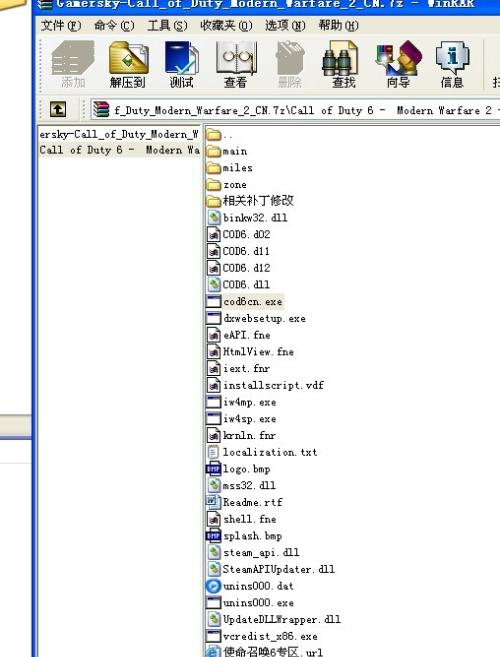This screenshot has height=657, width=500.
Task: Click the archive icon in address bar
Action: point(101,110)
